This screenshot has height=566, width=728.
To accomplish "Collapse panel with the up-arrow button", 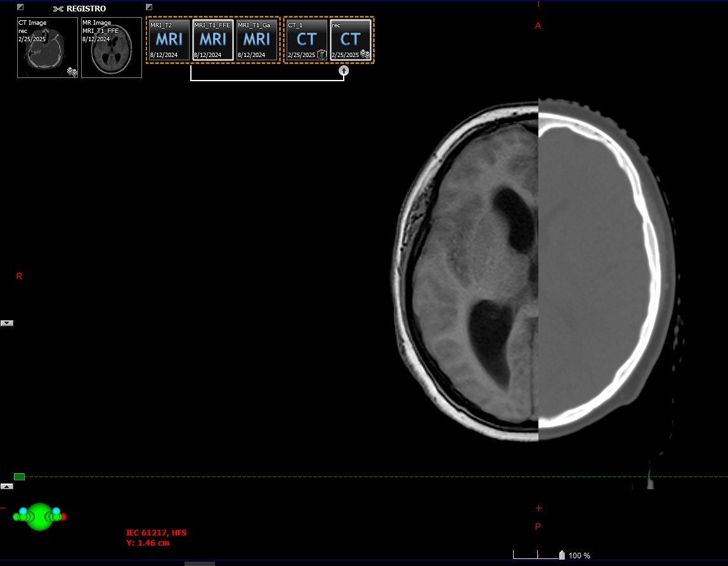I will [7, 486].
